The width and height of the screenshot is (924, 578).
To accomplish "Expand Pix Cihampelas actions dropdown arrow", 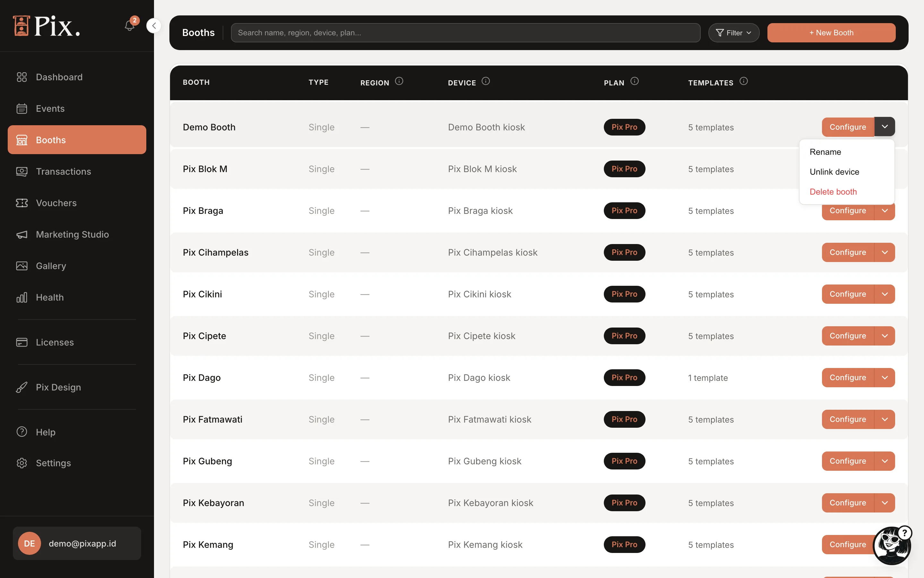I will click(x=885, y=252).
